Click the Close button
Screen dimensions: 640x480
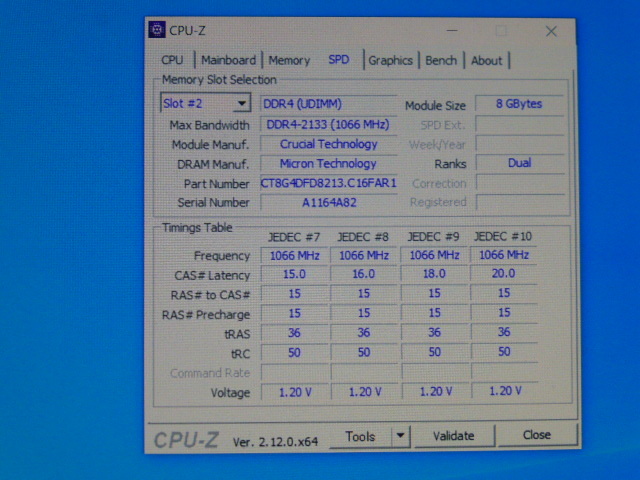537,435
